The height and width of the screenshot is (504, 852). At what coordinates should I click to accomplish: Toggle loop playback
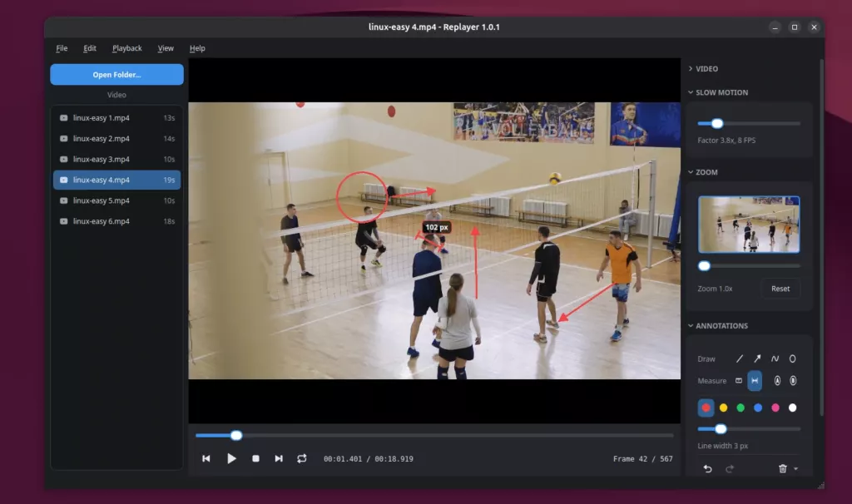[301, 458]
